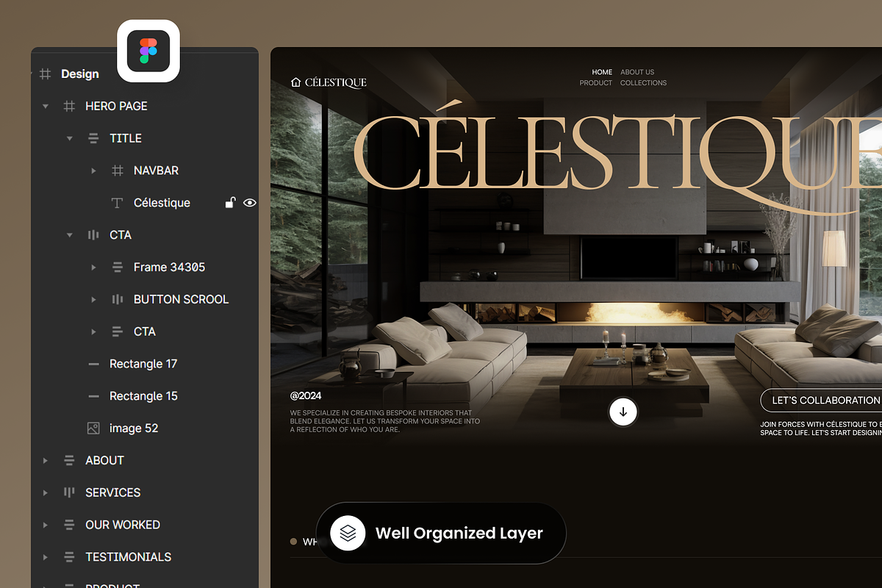Click the auto layout icon beside BUTTON SCROOL

116,299
